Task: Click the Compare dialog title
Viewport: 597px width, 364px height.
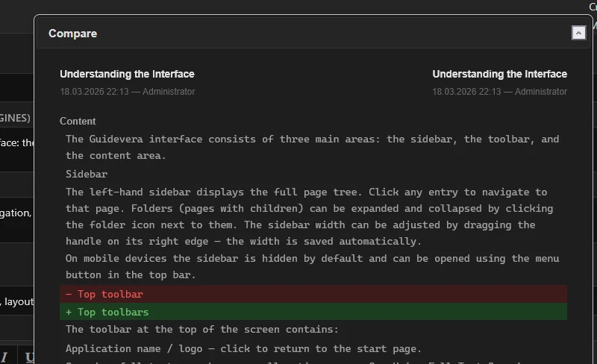Action: pyautogui.click(x=72, y=34)
